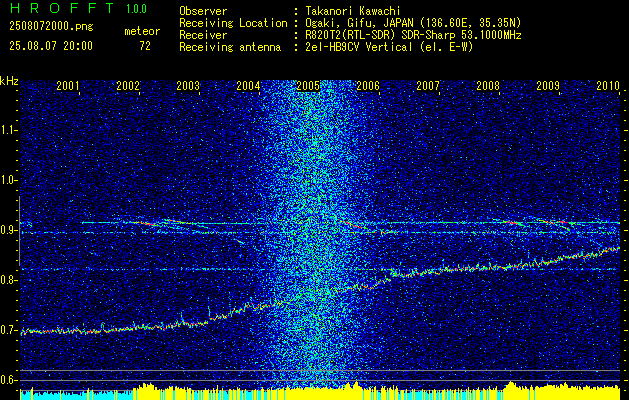This screenshot has height=400, width=629.
Task: Click the 0.8 kHz frequency label
Action: [x=8, y=280]
